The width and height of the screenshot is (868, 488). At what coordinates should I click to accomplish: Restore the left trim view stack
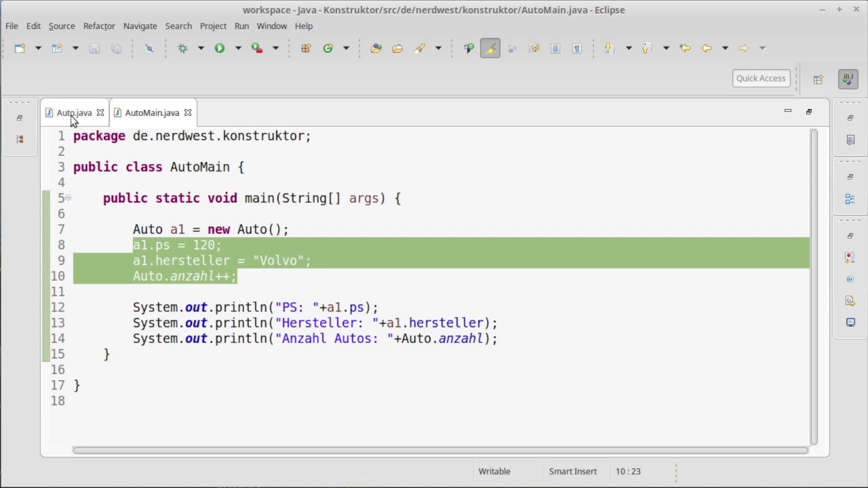(x=20, y=117)
